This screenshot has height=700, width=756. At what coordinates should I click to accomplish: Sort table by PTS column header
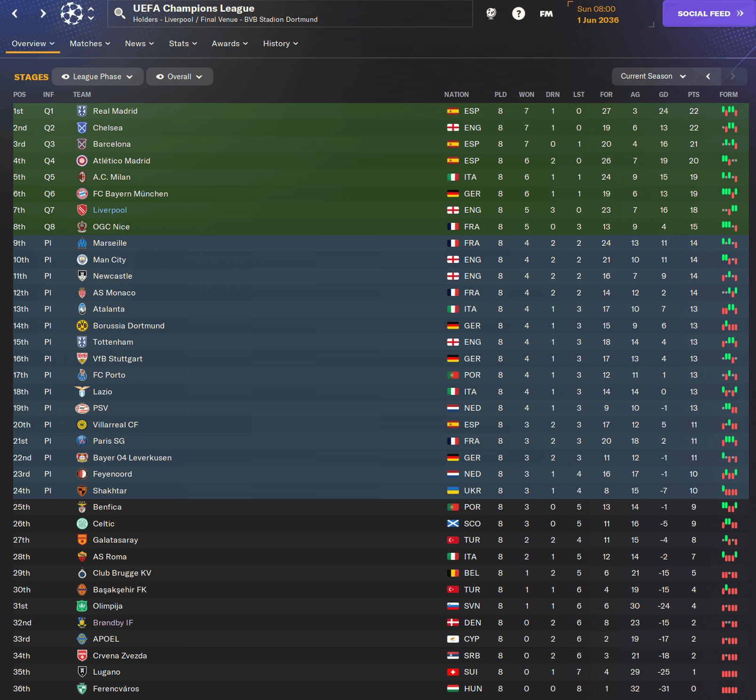pyautogui.click(x=693, y=94)
